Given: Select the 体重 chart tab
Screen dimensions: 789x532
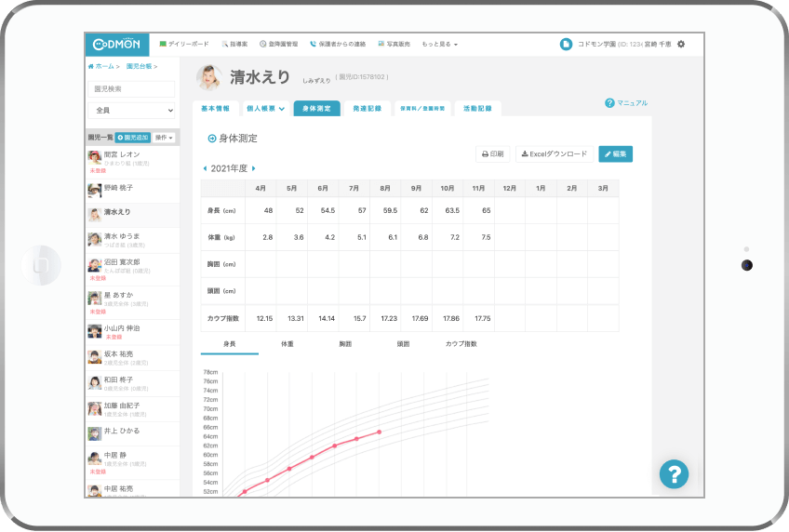Looking at the screenshot, I should [288, 344].
